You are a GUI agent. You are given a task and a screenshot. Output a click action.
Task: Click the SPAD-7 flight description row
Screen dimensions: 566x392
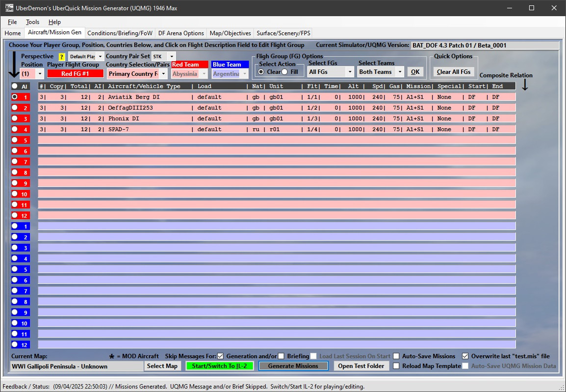tap(277, 129)
